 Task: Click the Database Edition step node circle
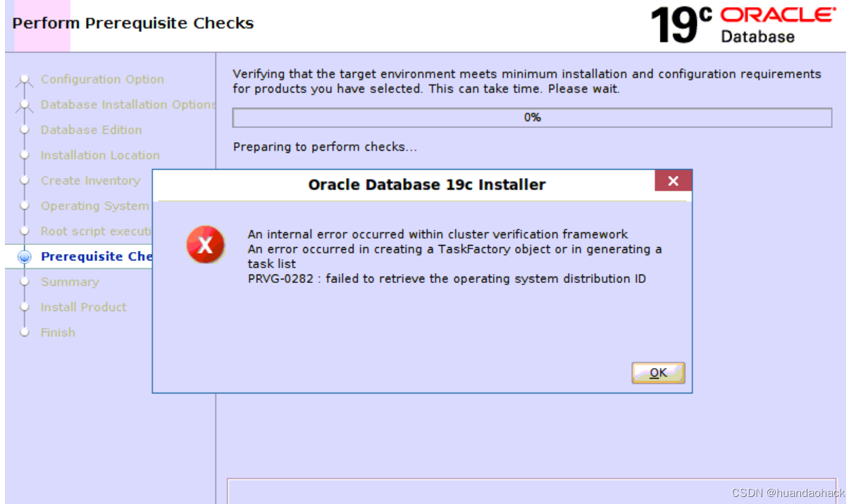pyautogui.click(x=26, y=130)
